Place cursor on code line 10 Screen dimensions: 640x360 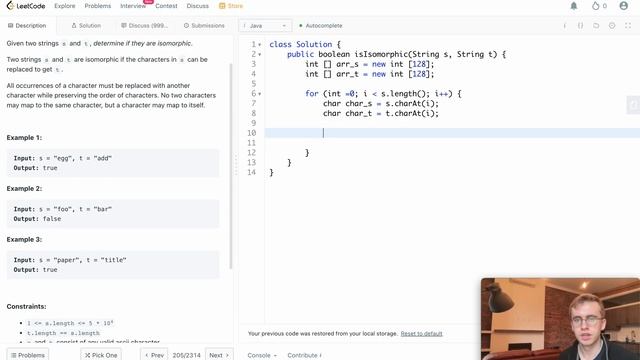(452, 133)
